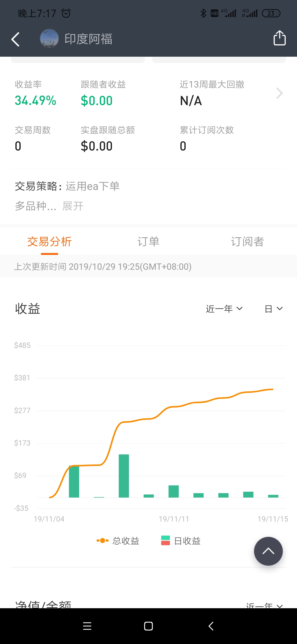
Task: Tap the tallest green daily profit bar
Action: tap(124, 476)
